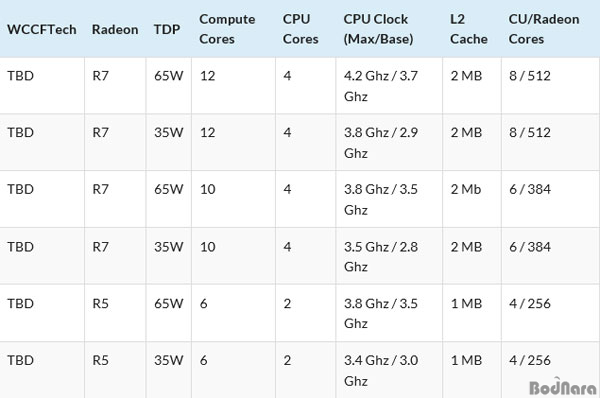Select the CU/Radeon Cores column header

point(544,29)
